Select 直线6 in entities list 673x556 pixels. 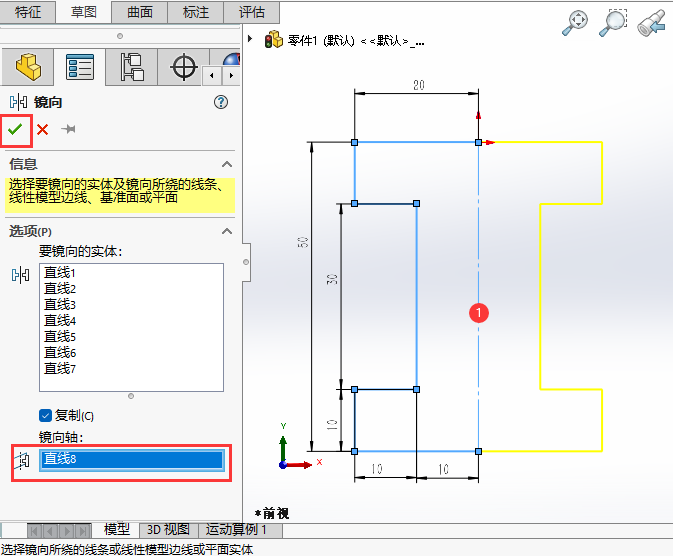60,352
